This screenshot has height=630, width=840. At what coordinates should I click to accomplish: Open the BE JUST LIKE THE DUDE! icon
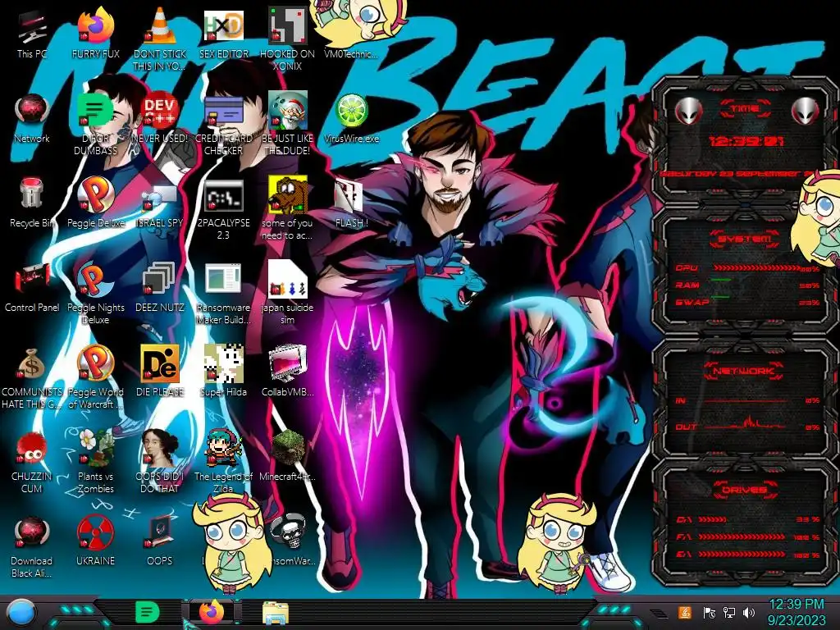[288, 125]
